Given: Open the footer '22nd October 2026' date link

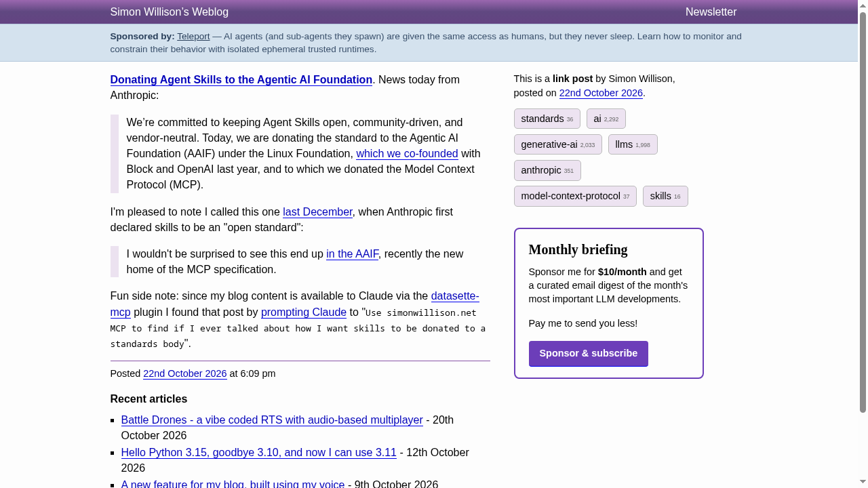Looking at the screenshot, I should (x=185, y=373).
